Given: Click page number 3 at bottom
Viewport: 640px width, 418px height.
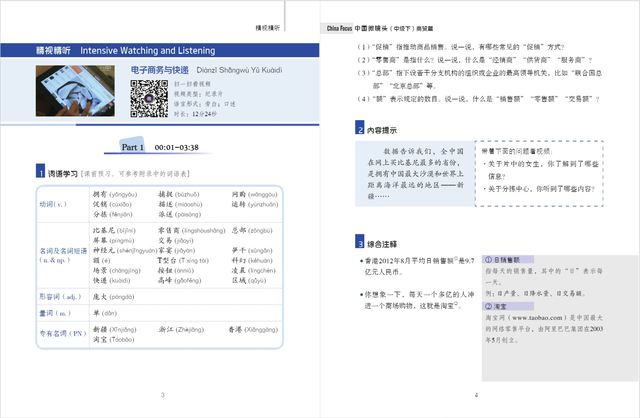Looking at the screenshot, I should point(162,396).
